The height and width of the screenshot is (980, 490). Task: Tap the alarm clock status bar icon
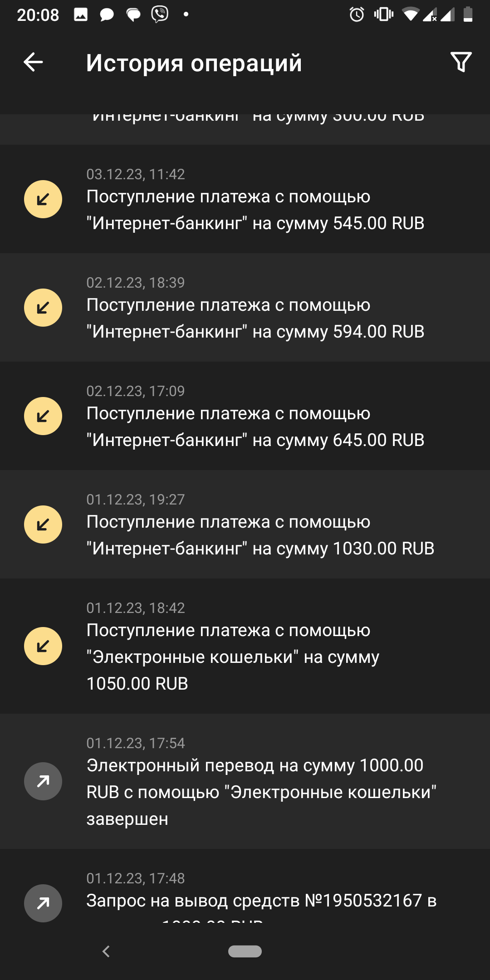click(x=357, y=15)
